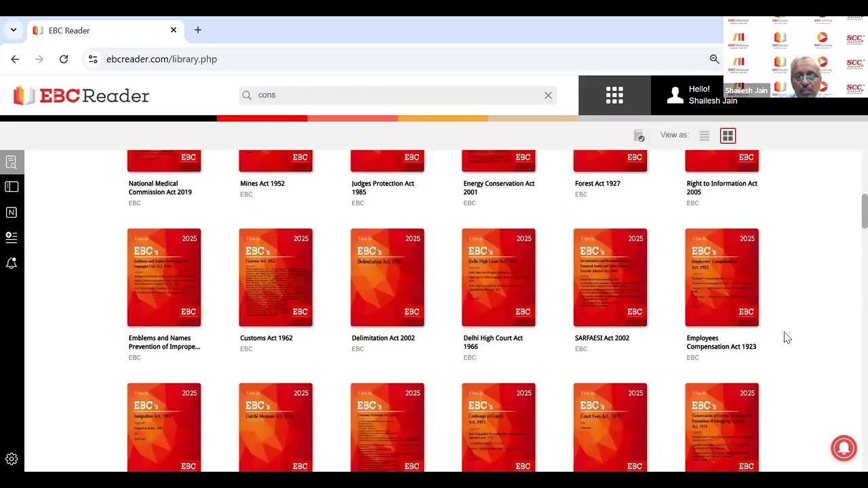Open the user profile avatar icon
This screenshot has height=488, width=868.
click(675, 95)
